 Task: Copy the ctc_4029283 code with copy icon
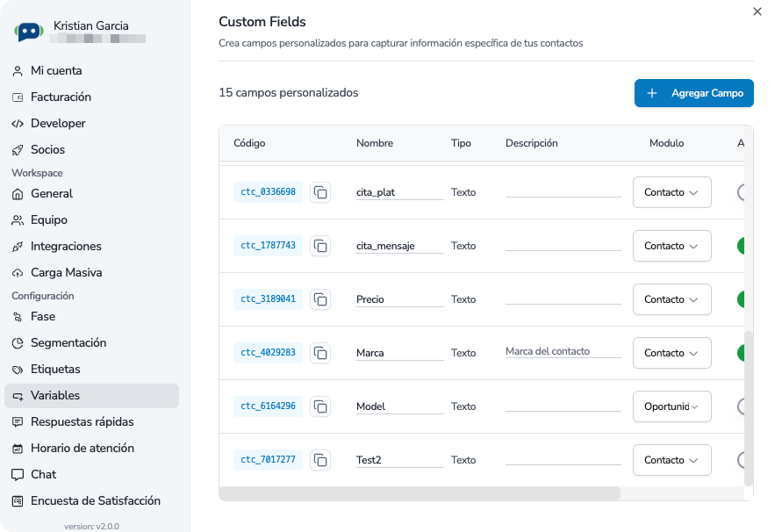[320, 353]
